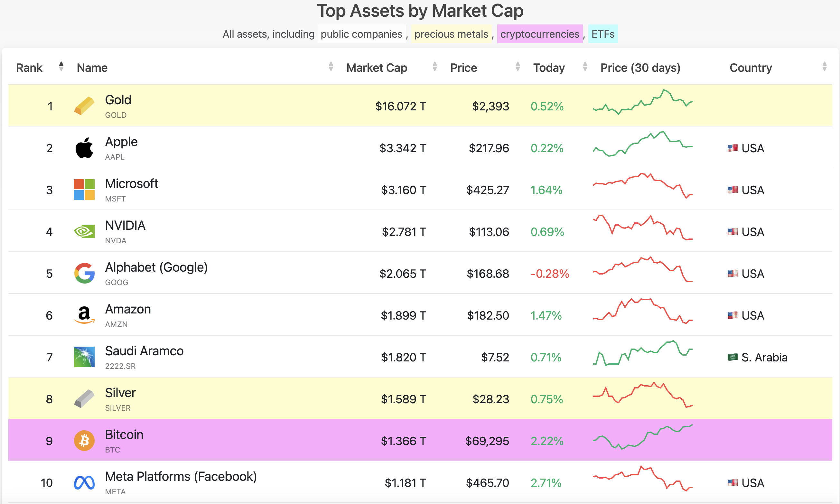Click Alphabet's 30-day price chart
This screenshot has width=840, height=504.
pos(642,269)
